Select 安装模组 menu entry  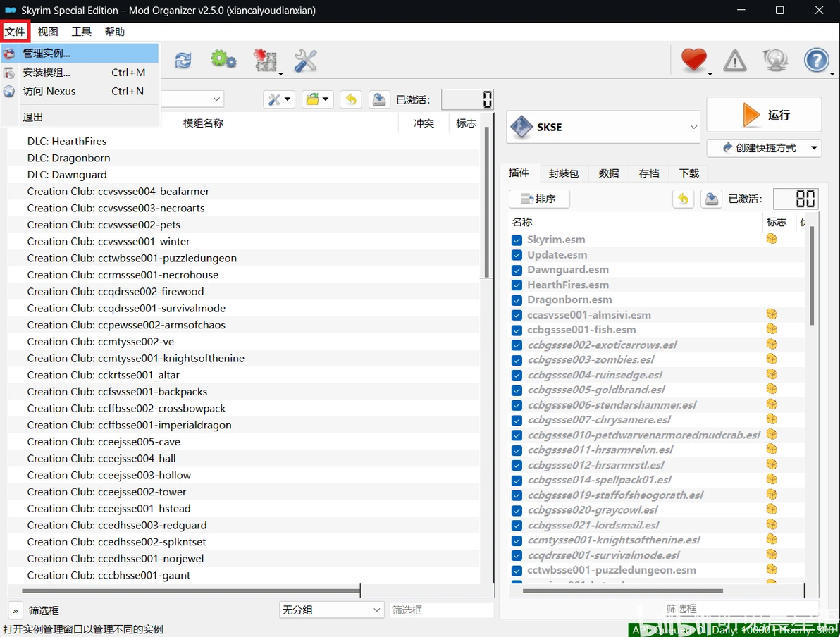click(x=80, y=73)
